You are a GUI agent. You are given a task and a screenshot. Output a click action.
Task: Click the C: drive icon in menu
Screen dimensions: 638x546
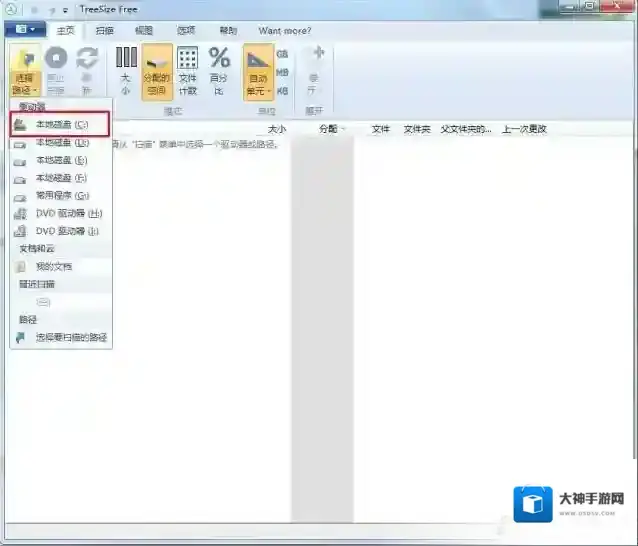[20, 124]
